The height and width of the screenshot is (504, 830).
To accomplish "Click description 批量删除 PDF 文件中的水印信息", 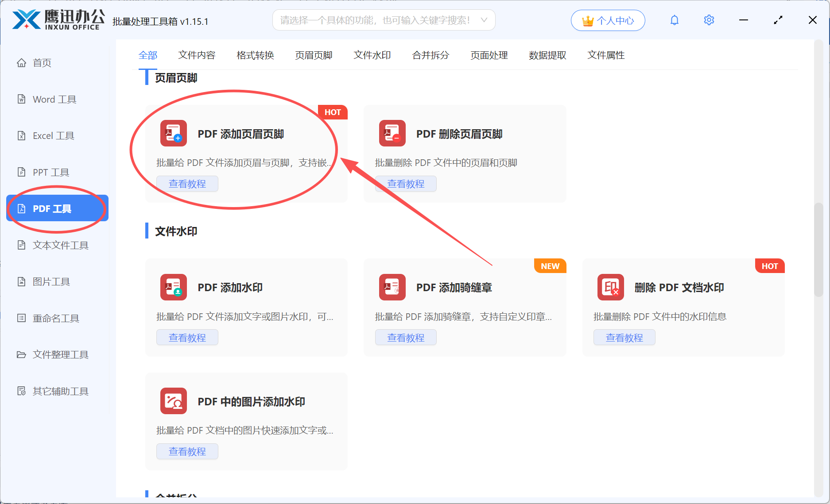I will pos(660,317).
